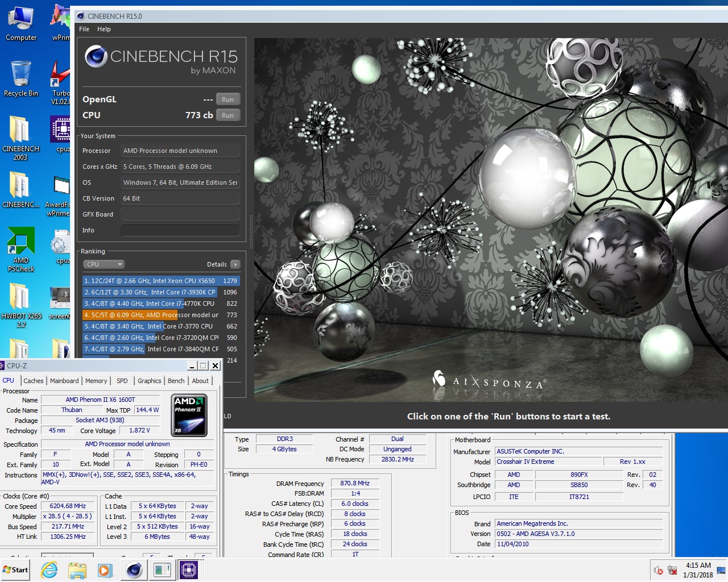Image resolution: width=728 pixels, height=582 pixels.
Task: Click the Turbo V1.02 desktop shortcut
Action: [60, 83]
